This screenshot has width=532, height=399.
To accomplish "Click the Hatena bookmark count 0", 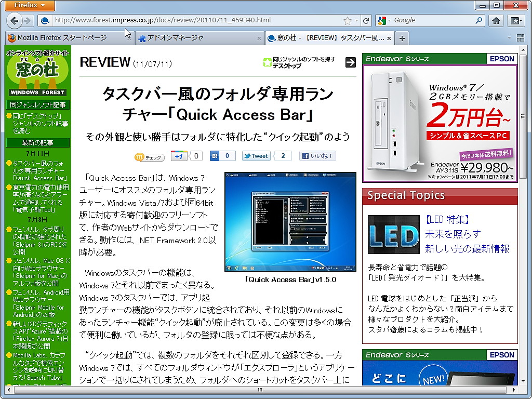I will (228, 156).
